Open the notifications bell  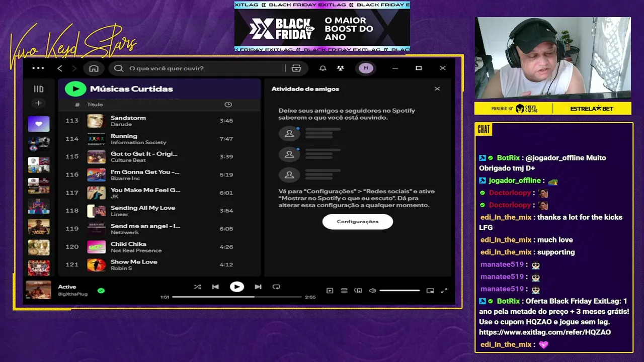point(323,68)
